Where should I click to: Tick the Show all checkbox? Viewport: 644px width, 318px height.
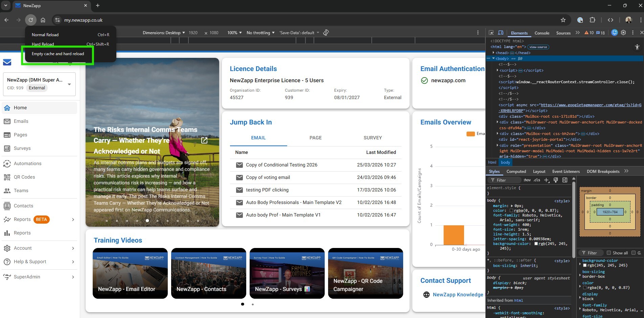coord(609,253)
